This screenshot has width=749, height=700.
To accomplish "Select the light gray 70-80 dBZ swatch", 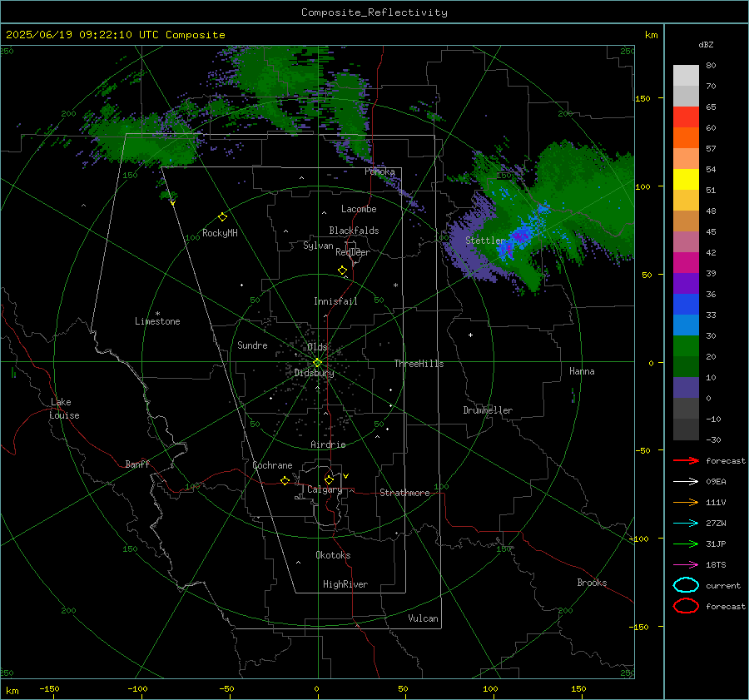I will (686, 76).
